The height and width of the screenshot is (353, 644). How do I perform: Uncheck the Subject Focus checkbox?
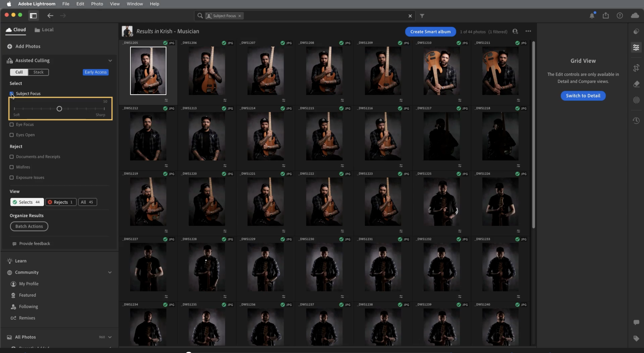coord(11,93)
